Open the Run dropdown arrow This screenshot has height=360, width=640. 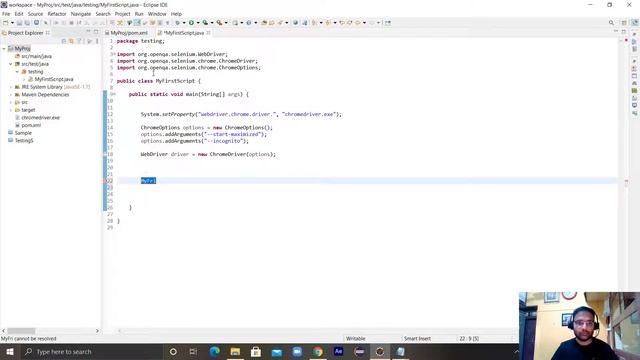tap(198, 23)
